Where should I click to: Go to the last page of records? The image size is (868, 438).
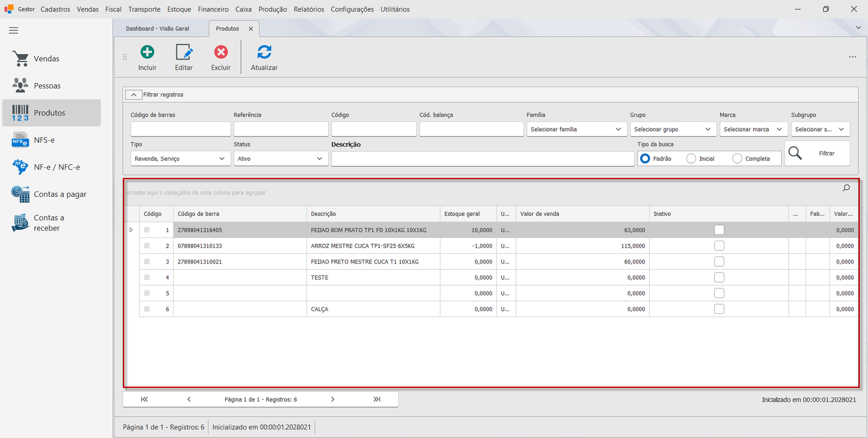pyautogui.click(x=377, y=400)
